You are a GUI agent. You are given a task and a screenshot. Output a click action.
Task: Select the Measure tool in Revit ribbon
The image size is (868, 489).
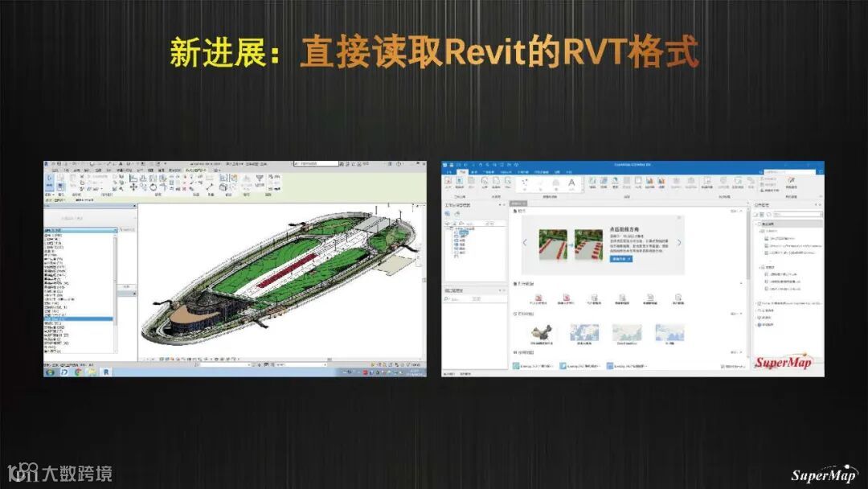tap(210, 187)
